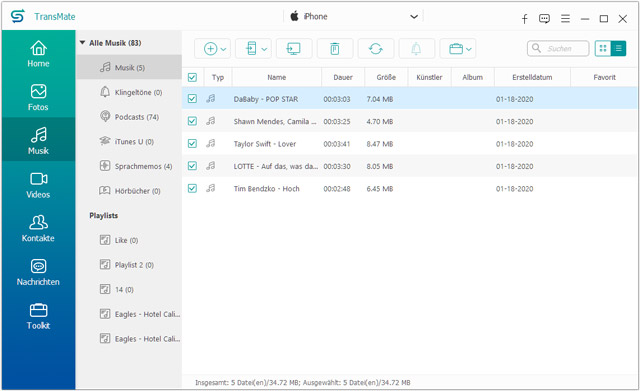Click the Suchen search field
The height and width of the screenshot is (391, 640).
click(x=558, y=49)
